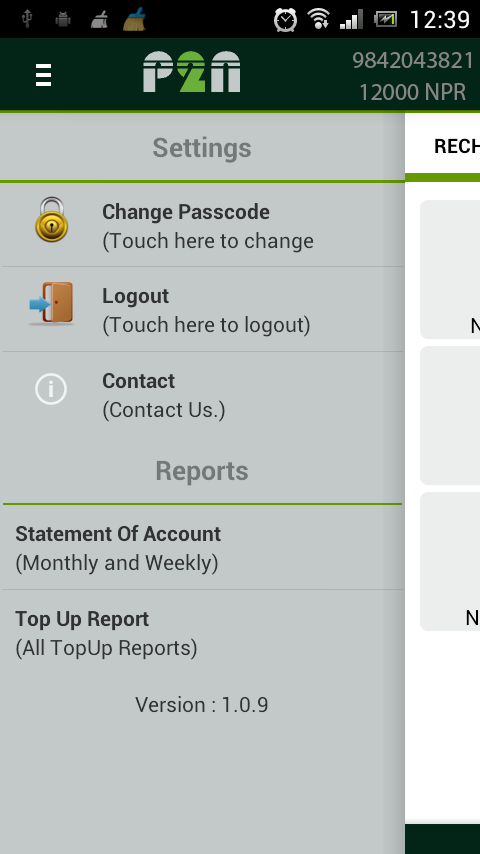Tap the Android debug notification icon
Viewport: 480px width, 854px height.
point(63,20)
